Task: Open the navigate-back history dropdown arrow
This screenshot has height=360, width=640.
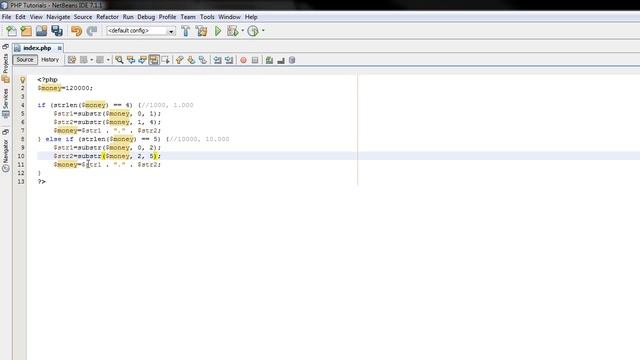Action: (x=91, y=60)
